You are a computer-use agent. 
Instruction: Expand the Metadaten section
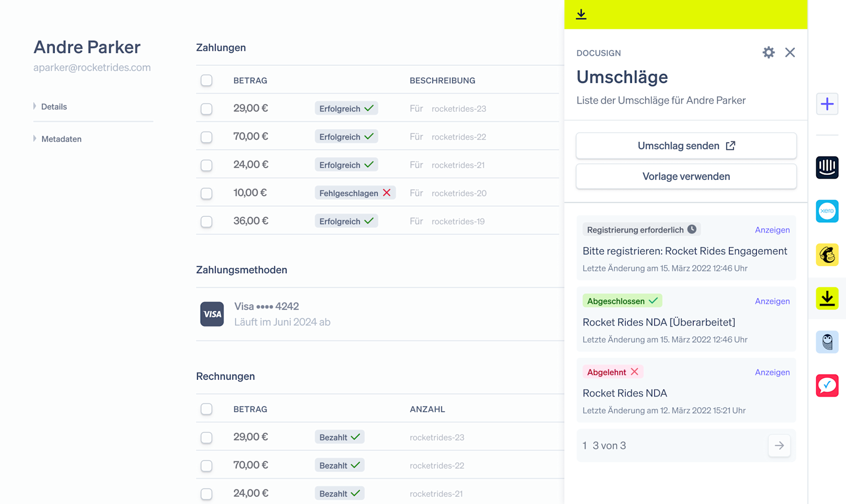58,139
